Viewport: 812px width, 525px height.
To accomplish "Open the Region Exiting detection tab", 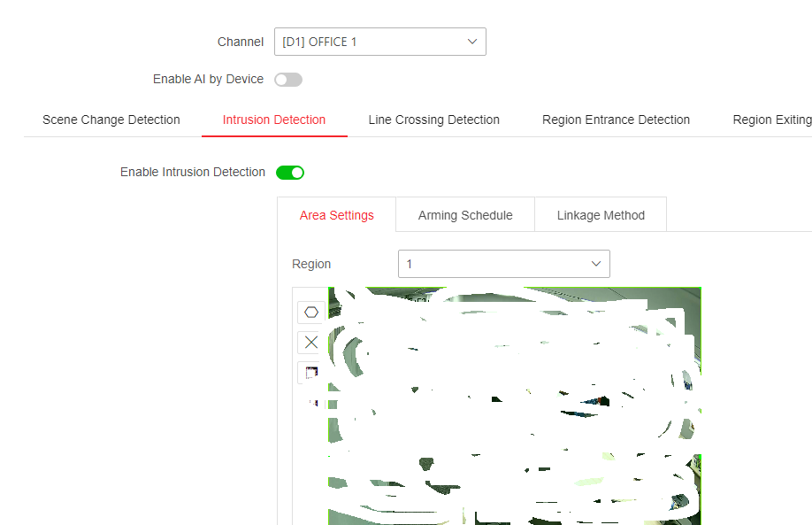I will click(771, 120).
